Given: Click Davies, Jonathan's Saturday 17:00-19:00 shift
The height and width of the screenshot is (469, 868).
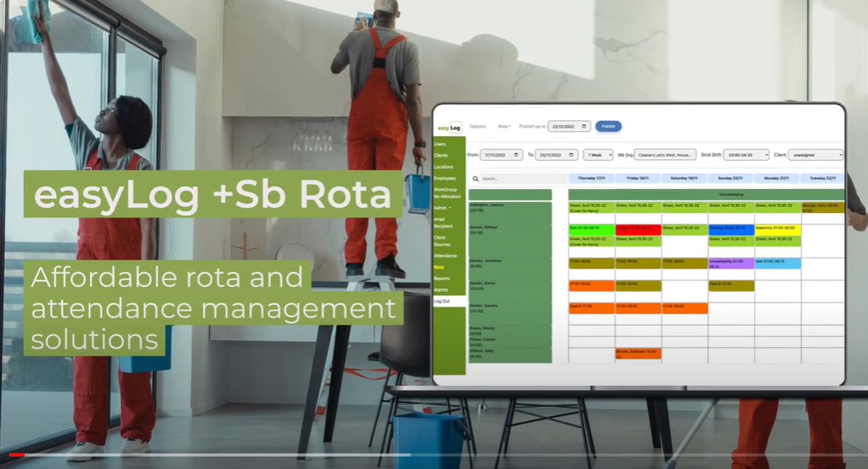Looking at the screenshot, I should click(x=684, y=264).
